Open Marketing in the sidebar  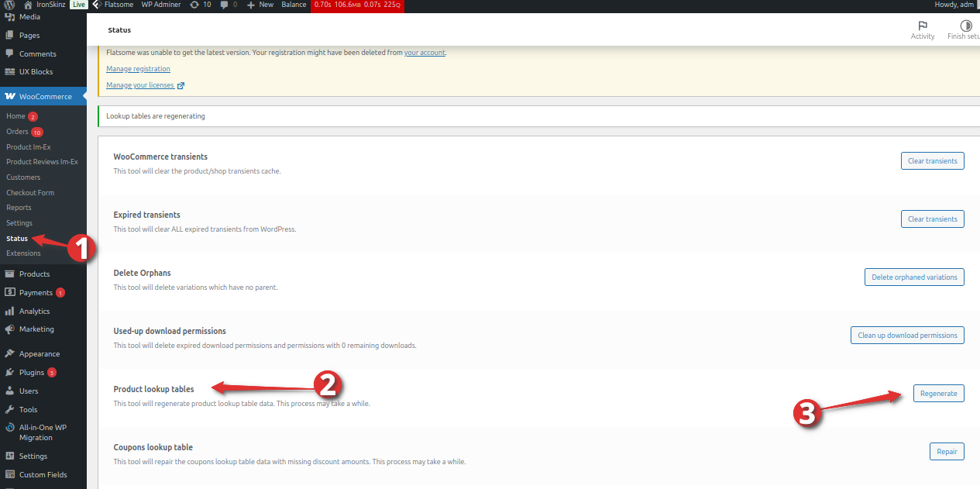pos(36,329)
